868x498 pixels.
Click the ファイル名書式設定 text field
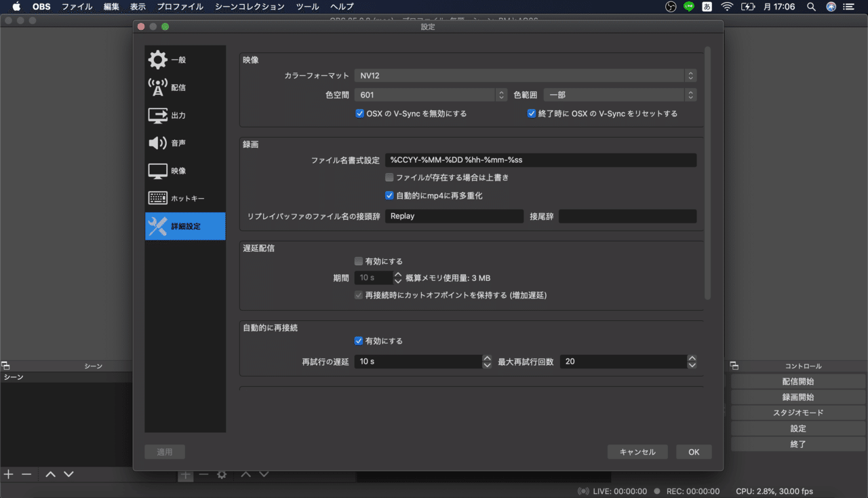point(540,160)
